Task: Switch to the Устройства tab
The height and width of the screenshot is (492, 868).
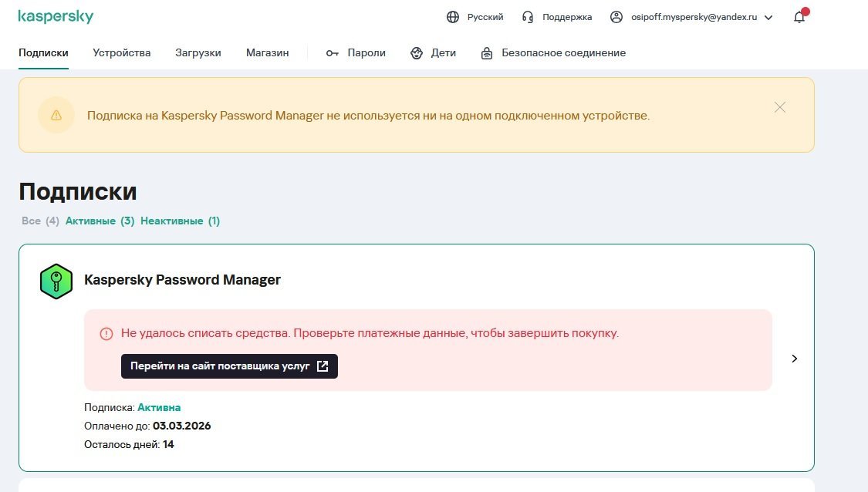Action: pos(122,53)
